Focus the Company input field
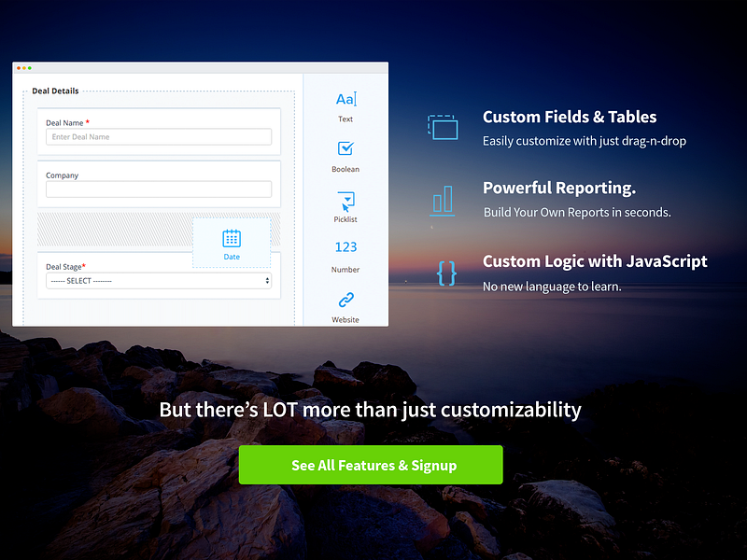 pos(159,189)
